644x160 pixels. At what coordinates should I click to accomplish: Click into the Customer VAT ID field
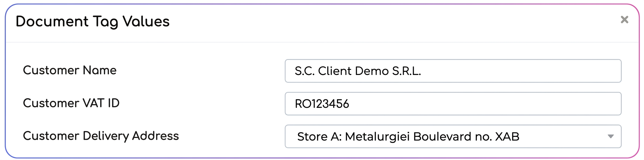point(453,104)
